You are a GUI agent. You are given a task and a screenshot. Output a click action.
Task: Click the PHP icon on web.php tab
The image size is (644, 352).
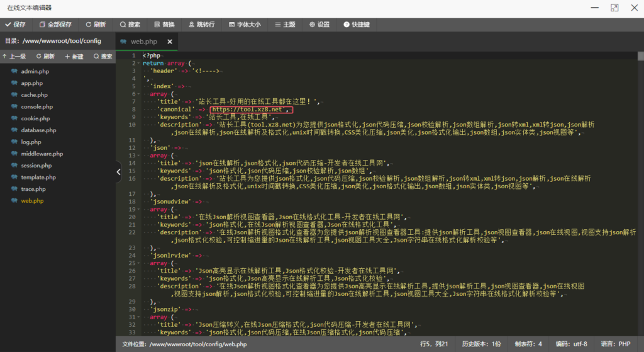click(123, 42)
